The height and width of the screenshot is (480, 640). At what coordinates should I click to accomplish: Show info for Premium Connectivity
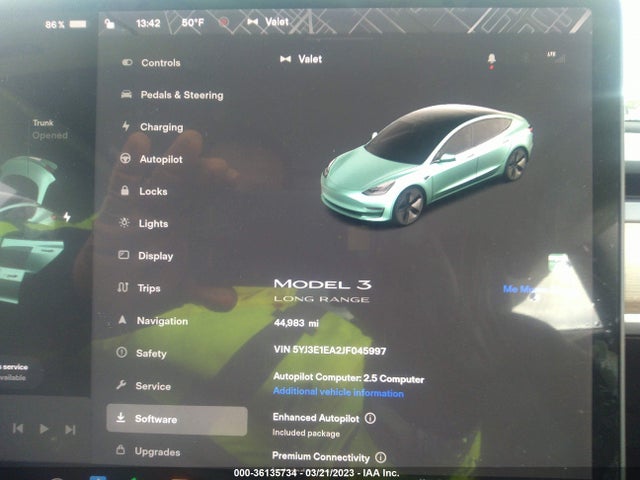(380, 458)
